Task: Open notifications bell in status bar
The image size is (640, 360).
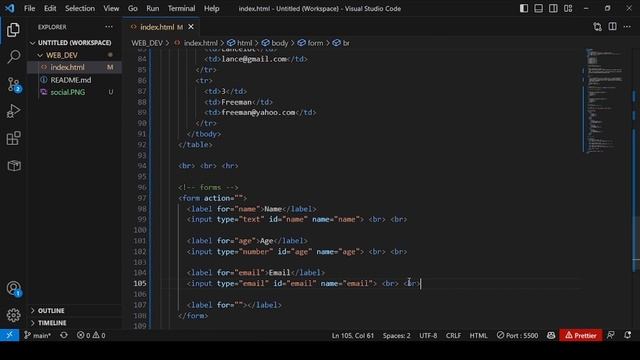Action: [627, 335]
